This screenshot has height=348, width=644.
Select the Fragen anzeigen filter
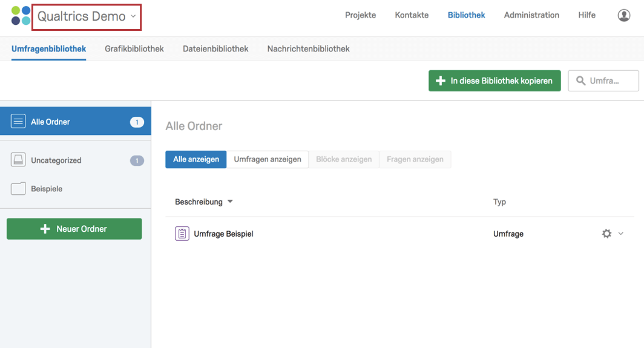coord(415,159)
